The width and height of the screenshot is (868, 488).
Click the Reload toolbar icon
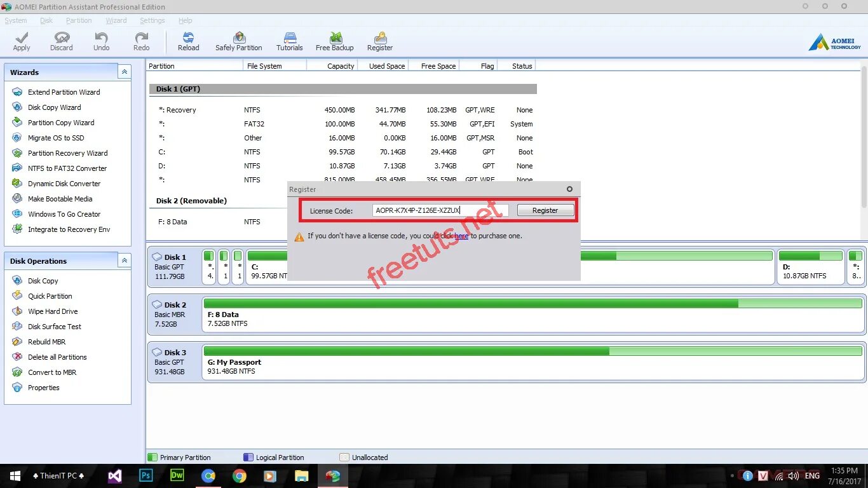188,41
